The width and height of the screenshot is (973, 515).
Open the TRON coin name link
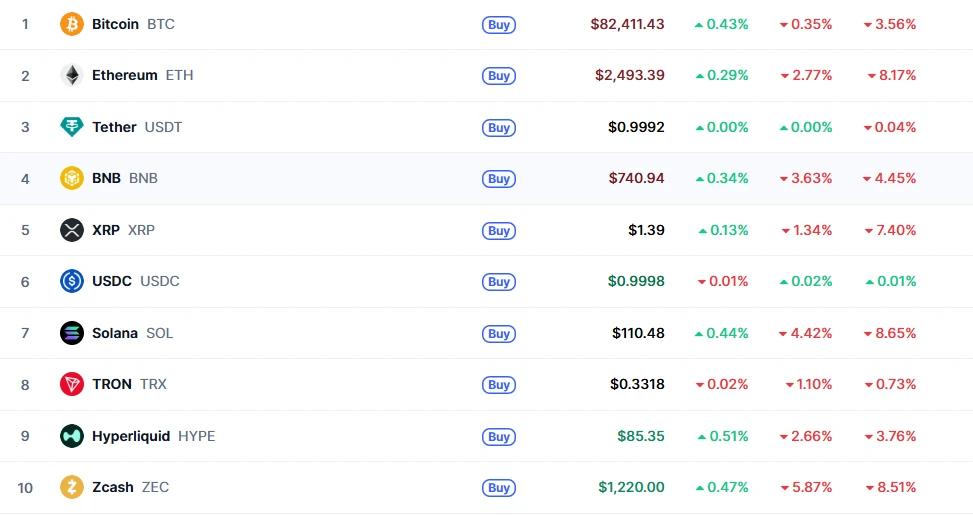point(112,384)
